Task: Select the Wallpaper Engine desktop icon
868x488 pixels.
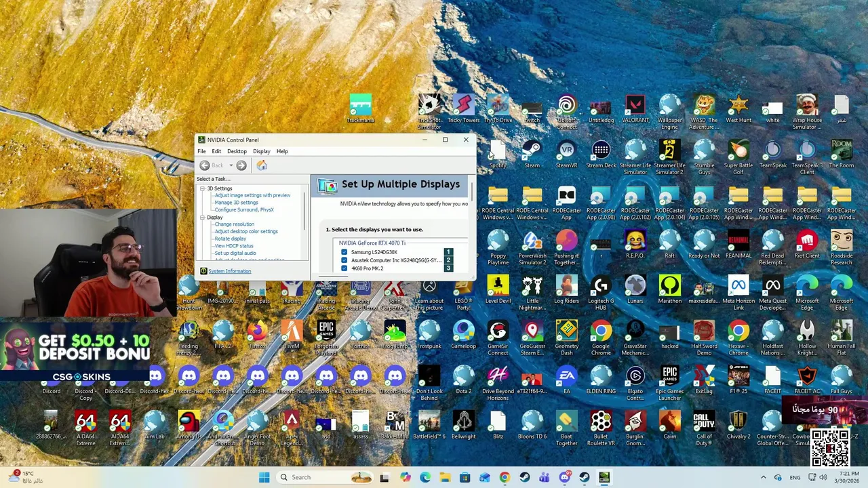Action: pos(669,113)
